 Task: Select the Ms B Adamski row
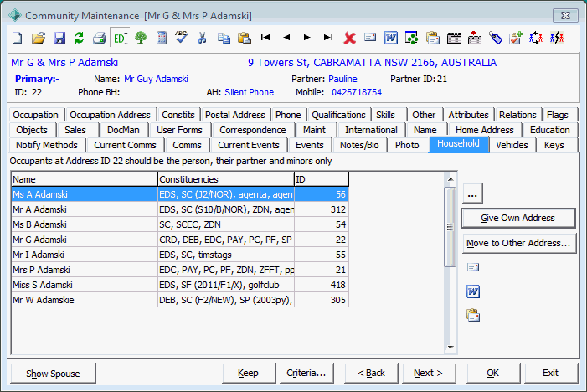[180, 224]
